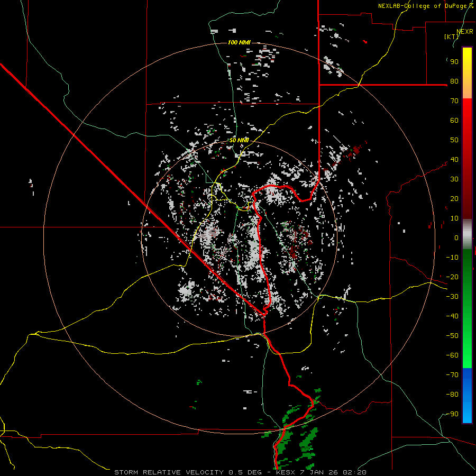476x476 pixels.
Task: Click the 10 value on the velocity scale
Action: click(x=454, y=218)
